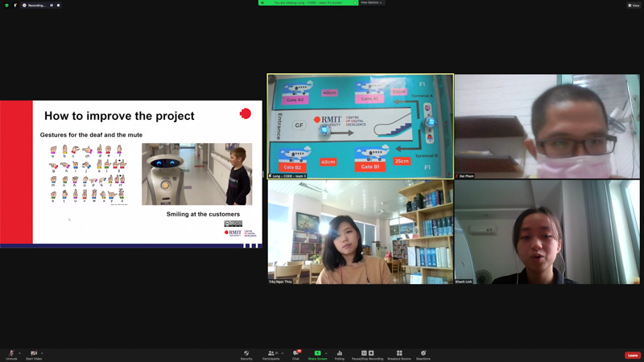The width and height of the screenshot is (644, 362).
Task: Expand Share Screen options arrow
Action: (x=325, y=353)
